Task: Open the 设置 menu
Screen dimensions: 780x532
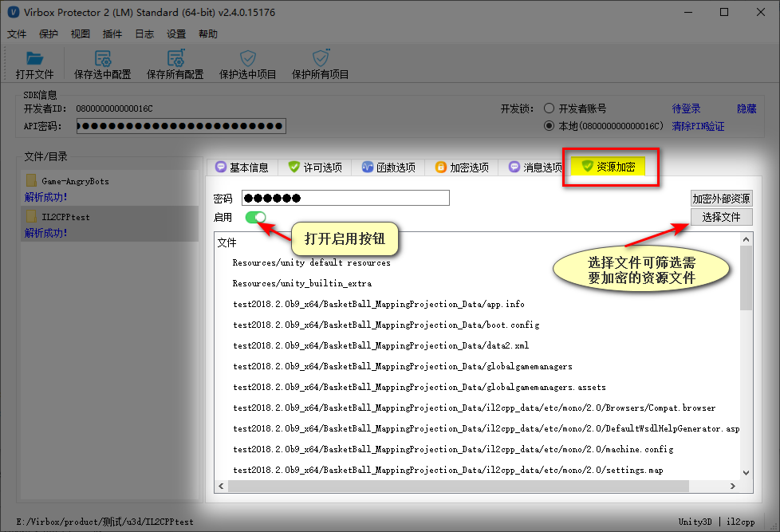Action: (176, 33)
